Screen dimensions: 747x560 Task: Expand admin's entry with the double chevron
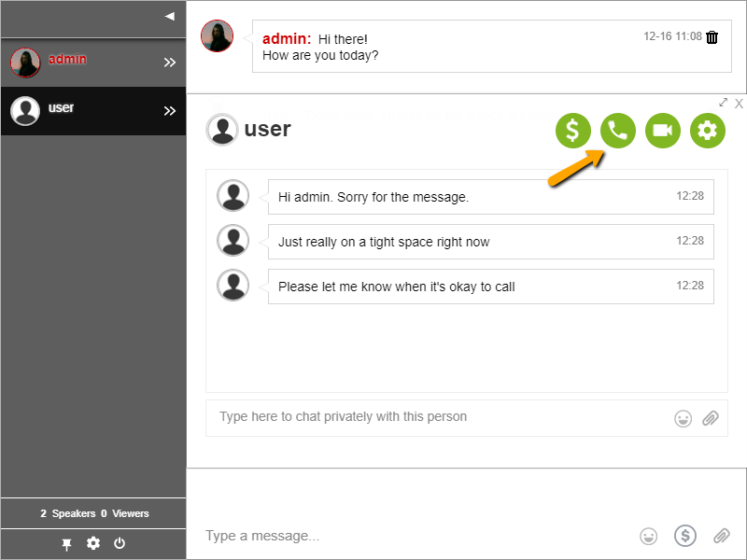pos(170,63)
